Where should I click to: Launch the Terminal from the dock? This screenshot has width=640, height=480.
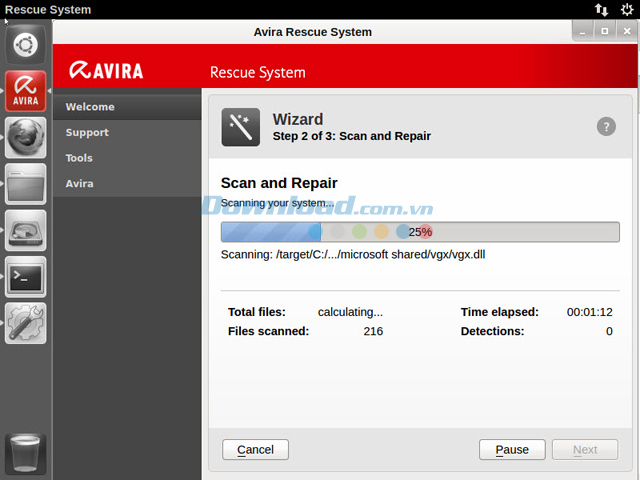(25, 277)
